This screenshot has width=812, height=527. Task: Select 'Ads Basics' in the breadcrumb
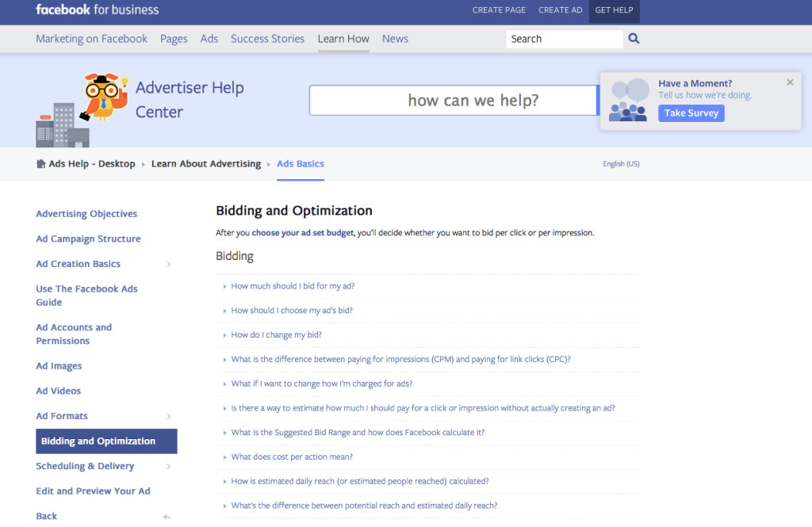tap(300, 163)
